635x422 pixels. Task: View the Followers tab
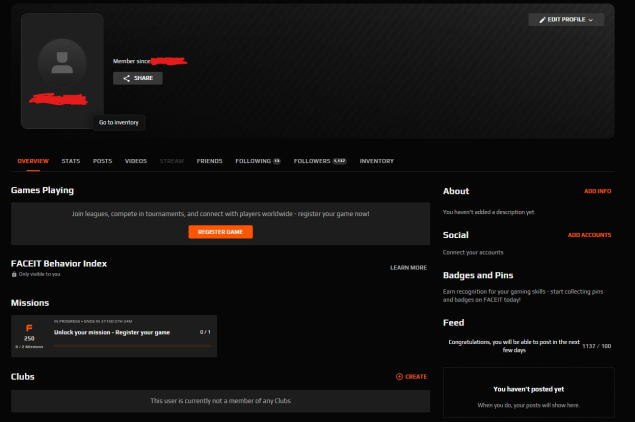click(x=320, y=161)
